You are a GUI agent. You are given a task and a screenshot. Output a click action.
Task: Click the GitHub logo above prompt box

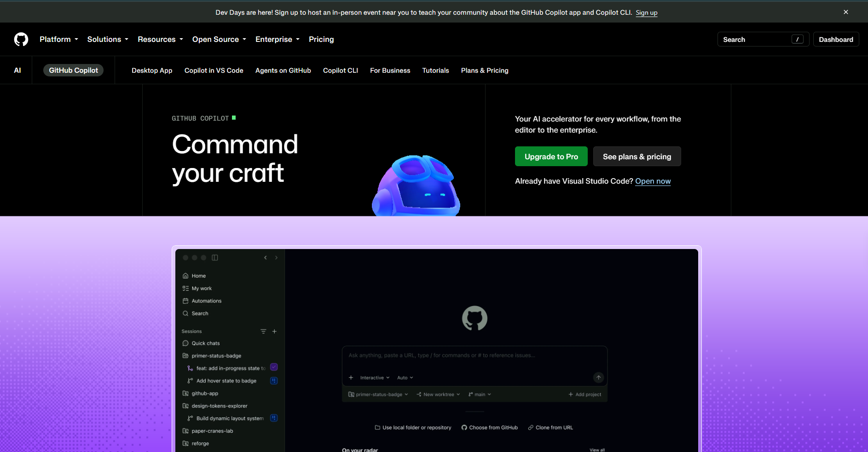[475, 318]
